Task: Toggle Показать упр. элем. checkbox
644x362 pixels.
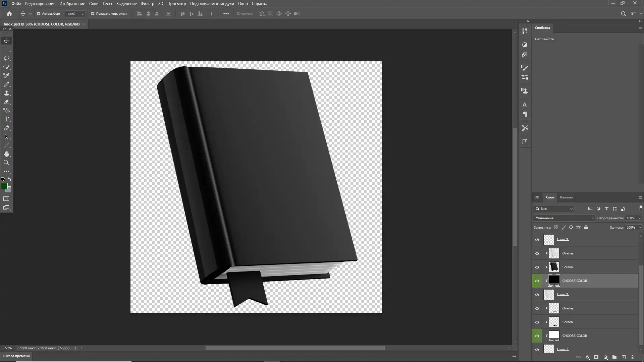Action: (x=93, y=14)
